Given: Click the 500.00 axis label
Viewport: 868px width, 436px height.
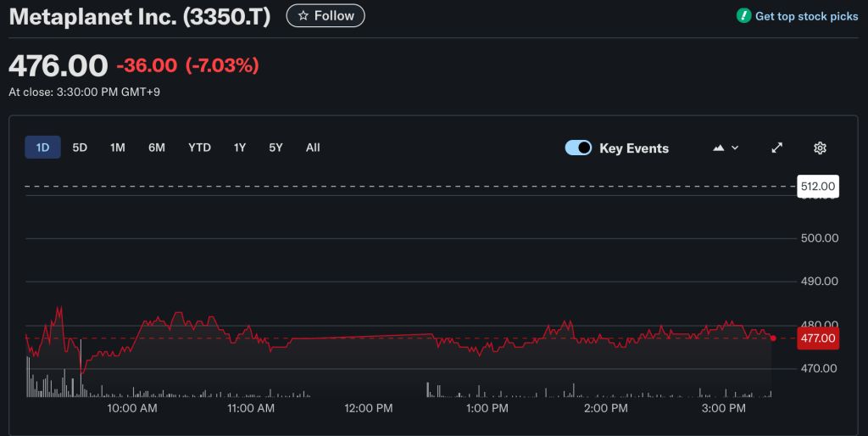Looking at the screenshot, I should tap(820, 238).
